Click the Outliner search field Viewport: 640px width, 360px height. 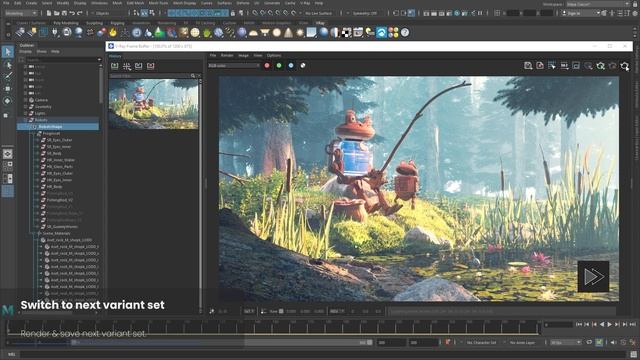[62, 59]
